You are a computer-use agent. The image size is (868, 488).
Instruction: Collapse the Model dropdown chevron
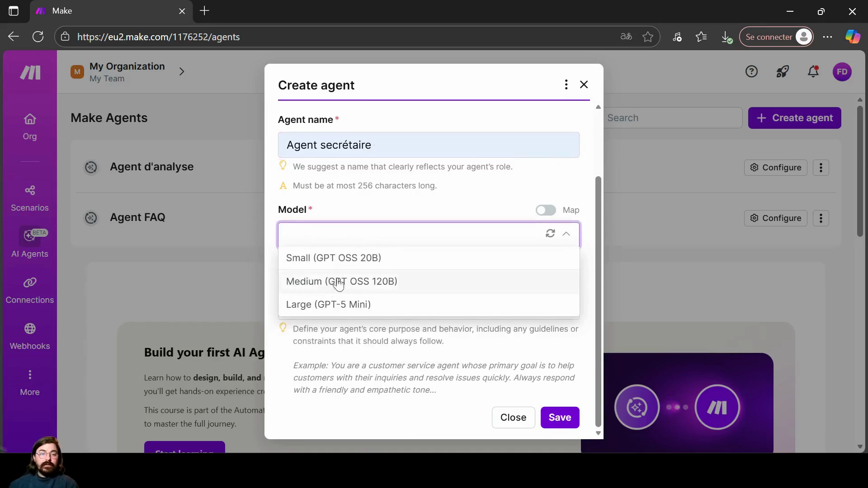tap(566, 234)
